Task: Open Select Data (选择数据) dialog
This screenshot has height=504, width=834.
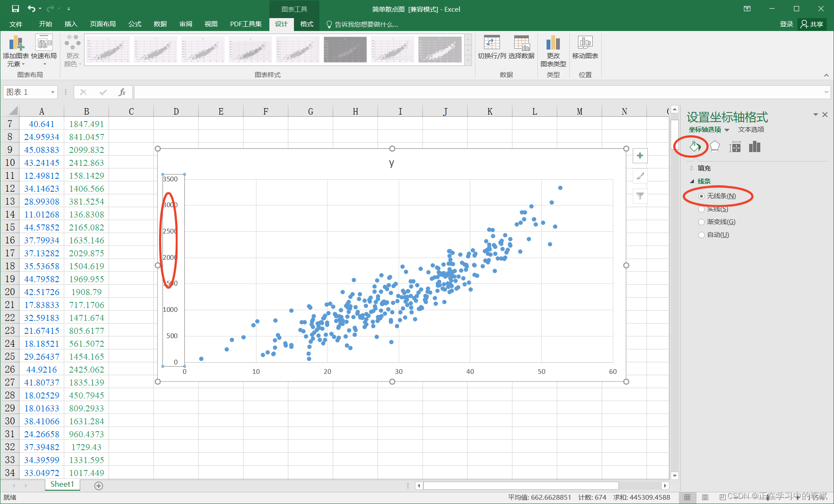Action: (521, 43)
